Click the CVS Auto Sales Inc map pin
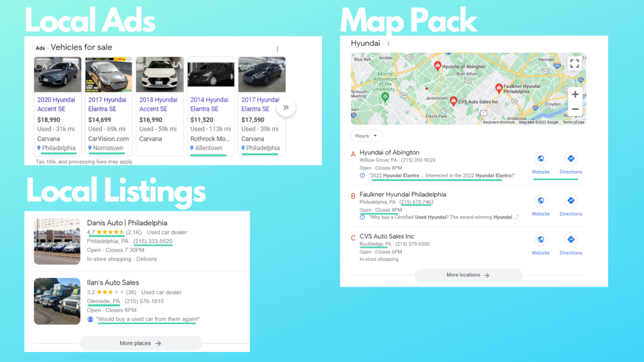This screenshot has width=644, height=362. [x=453, y=101]
